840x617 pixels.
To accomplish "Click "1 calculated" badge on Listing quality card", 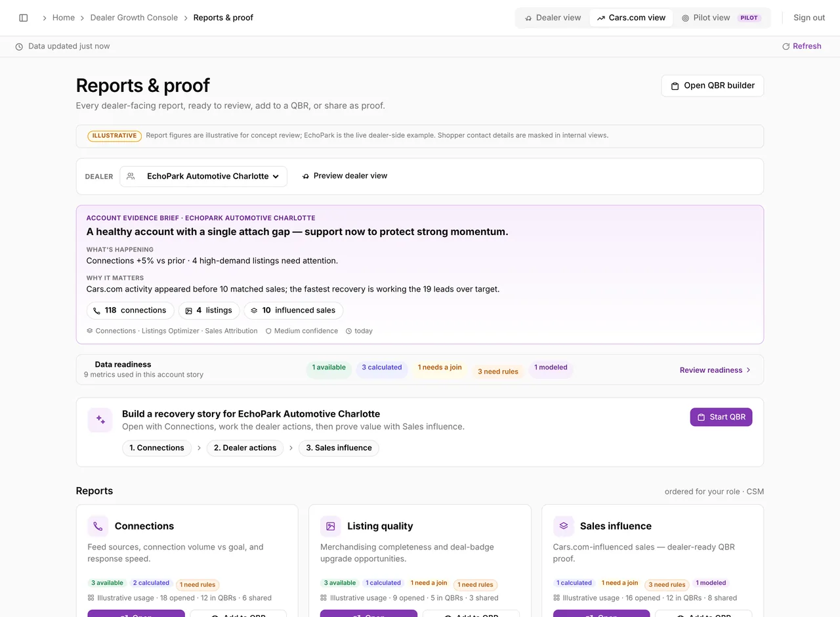I will [383, 583].
